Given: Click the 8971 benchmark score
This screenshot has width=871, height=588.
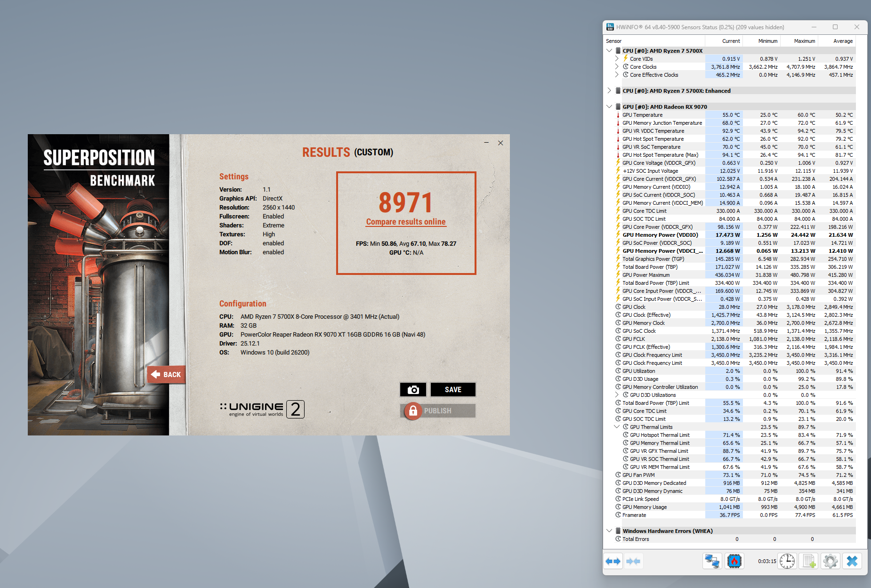Looking at the screenshot, I should (x=406, y=202).
